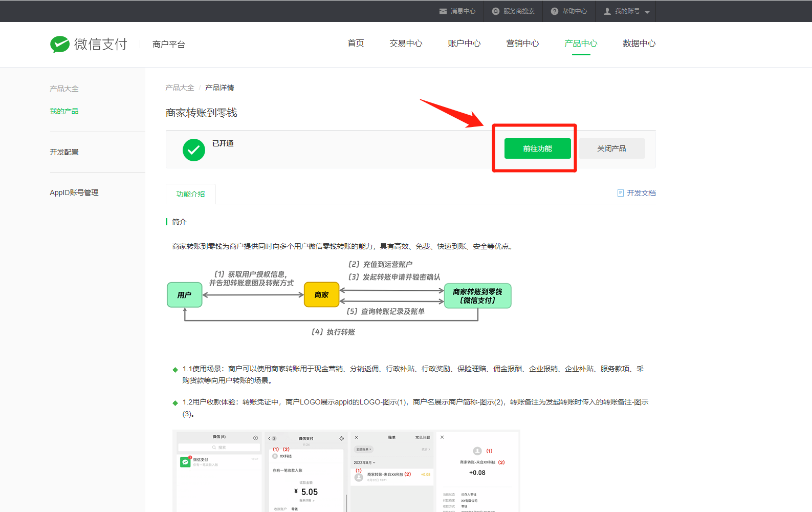Open 服务商搜索 link
Image resolution: width=812 pixels, height=512 pixels.
(519, 11)
